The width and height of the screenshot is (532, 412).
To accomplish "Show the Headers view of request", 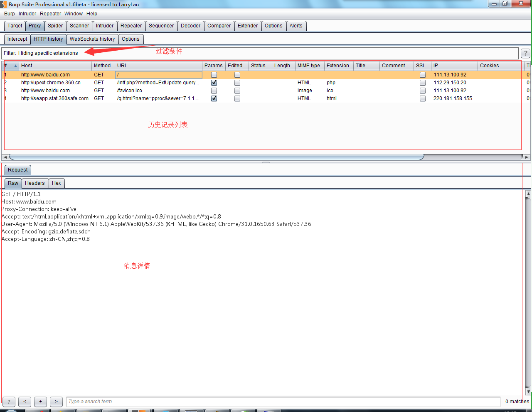I will point(34,183).
